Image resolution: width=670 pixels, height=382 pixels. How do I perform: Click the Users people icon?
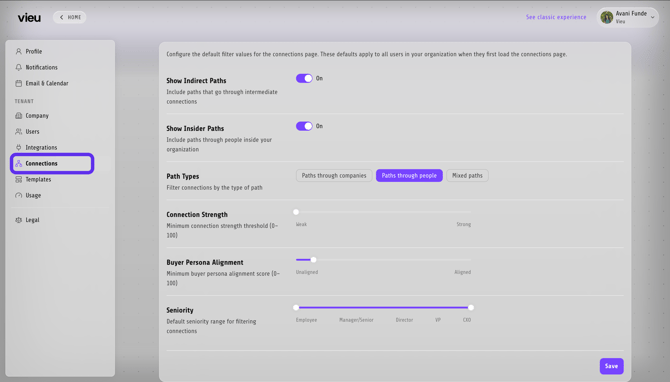[18, 132]
